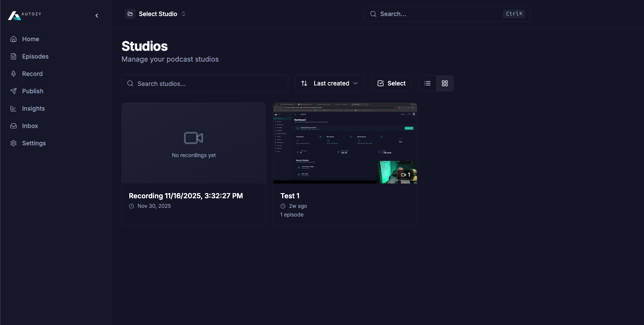This screenshot has width=644, height=325.
Task: Go to the Episodes menu entry
Action: coord(35,56)
